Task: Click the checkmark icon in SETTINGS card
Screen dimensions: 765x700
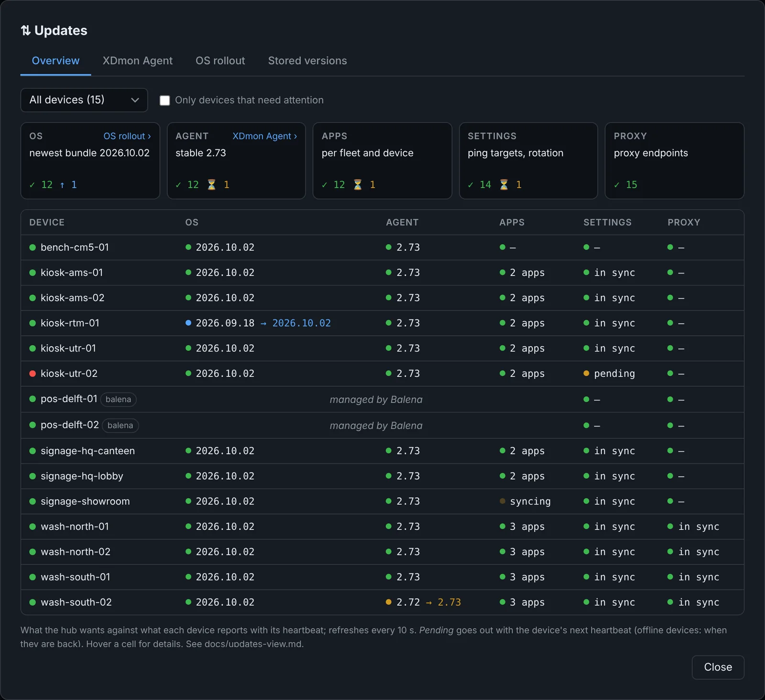Action: 470,185
